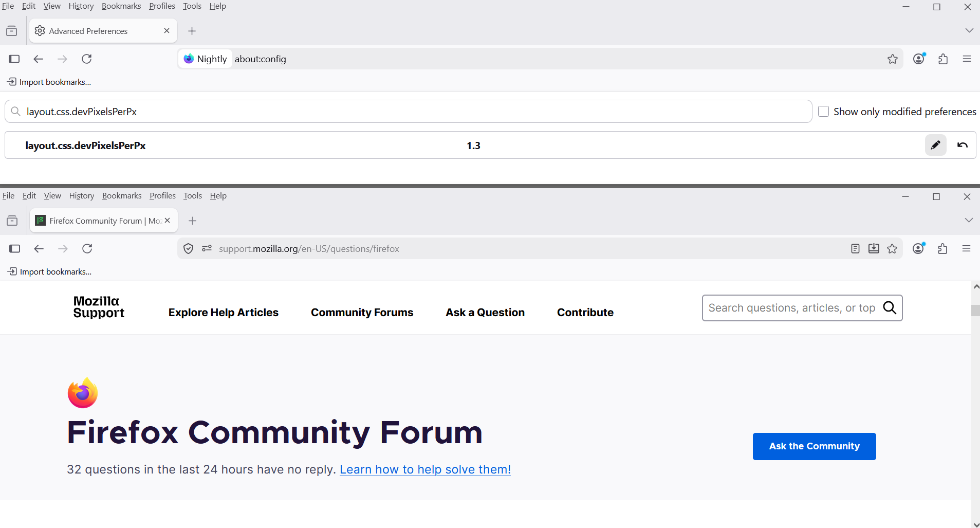Open application hamburger menu in about:config window
This screenshot has height=528, width=980.
(967, 59)
